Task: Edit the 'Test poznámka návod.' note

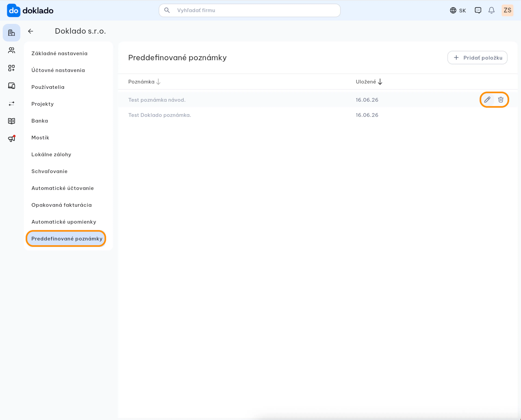Action: 487,100
